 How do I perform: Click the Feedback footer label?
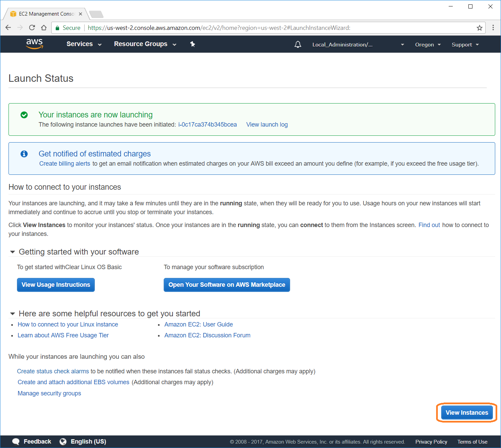click(x=37, y=442)
